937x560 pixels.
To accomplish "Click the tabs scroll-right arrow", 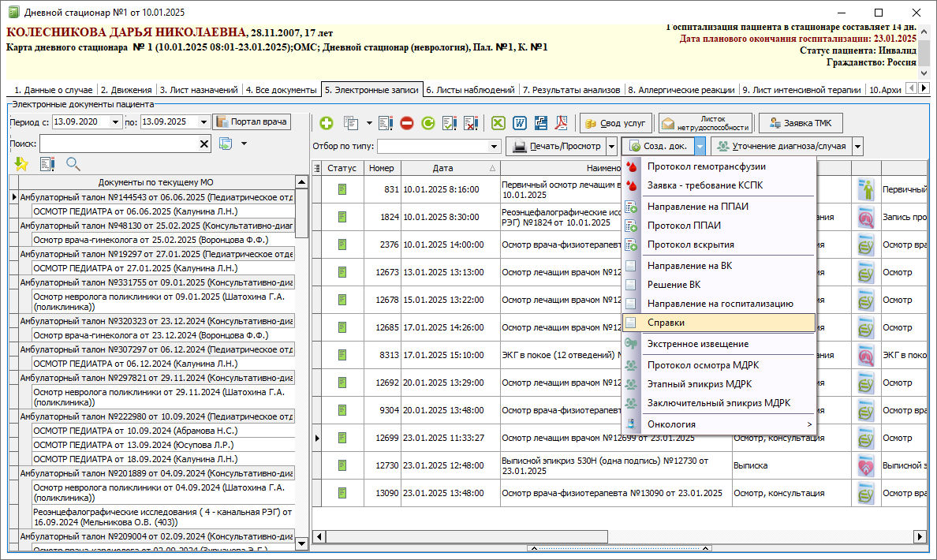I will point(924,88).
